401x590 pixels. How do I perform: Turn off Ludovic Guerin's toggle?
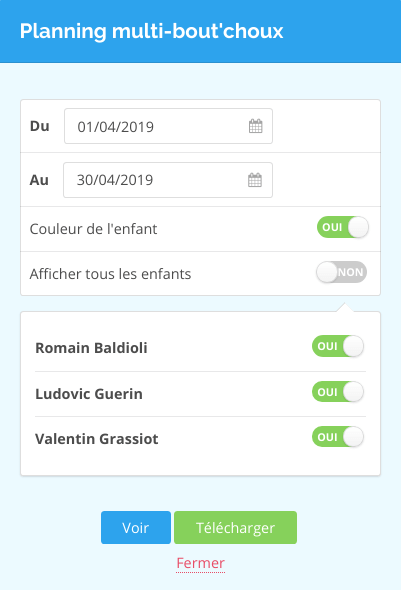click(338, 392)
